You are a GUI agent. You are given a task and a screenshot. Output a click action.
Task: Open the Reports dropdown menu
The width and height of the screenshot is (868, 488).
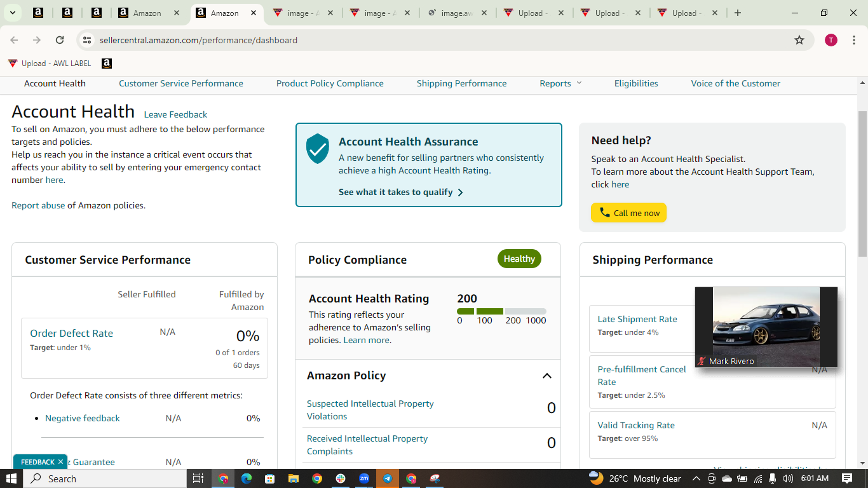[560, 83]
